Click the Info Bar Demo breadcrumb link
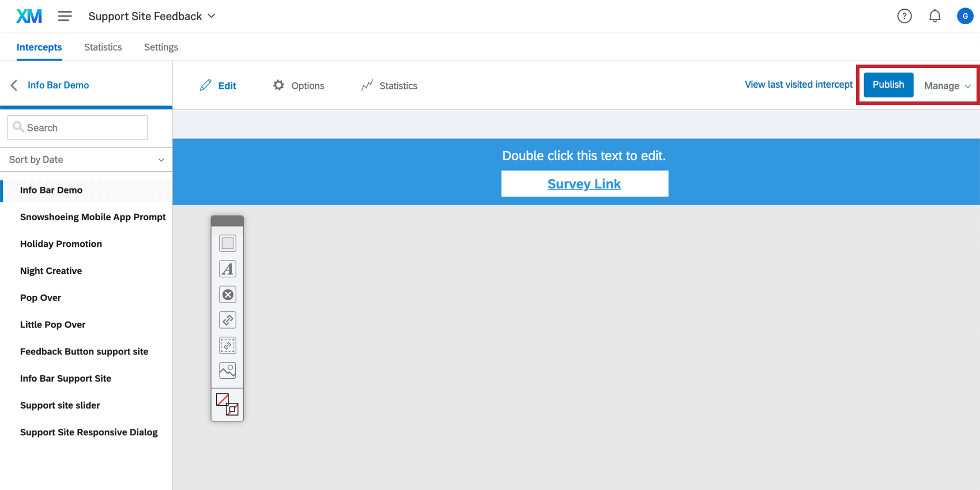980x490 pixels. coord(58,85)
